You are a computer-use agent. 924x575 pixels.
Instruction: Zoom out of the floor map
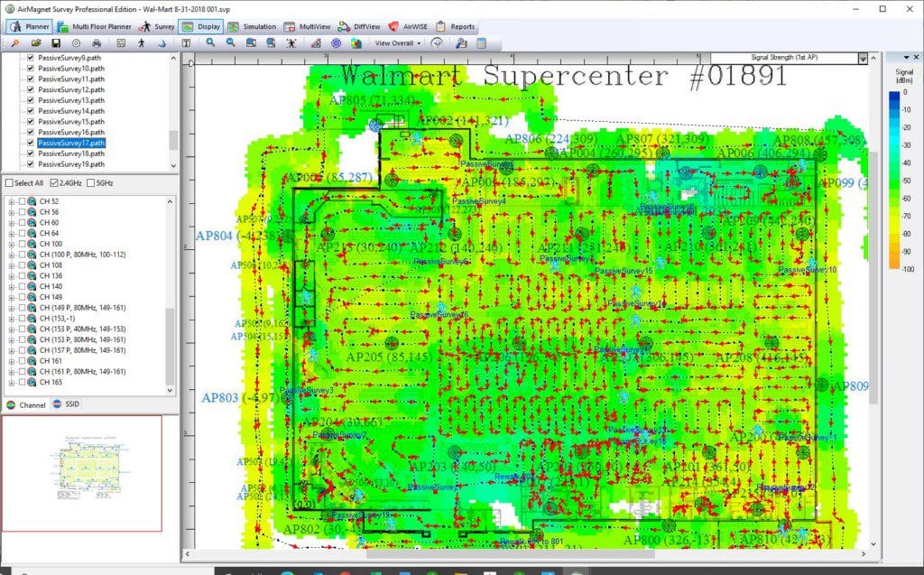point(230,43)
